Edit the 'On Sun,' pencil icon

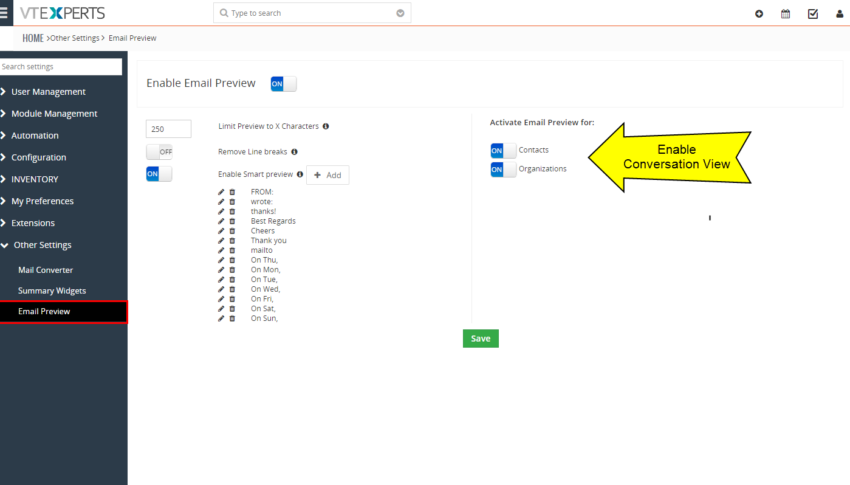click(x=221, y=319)
